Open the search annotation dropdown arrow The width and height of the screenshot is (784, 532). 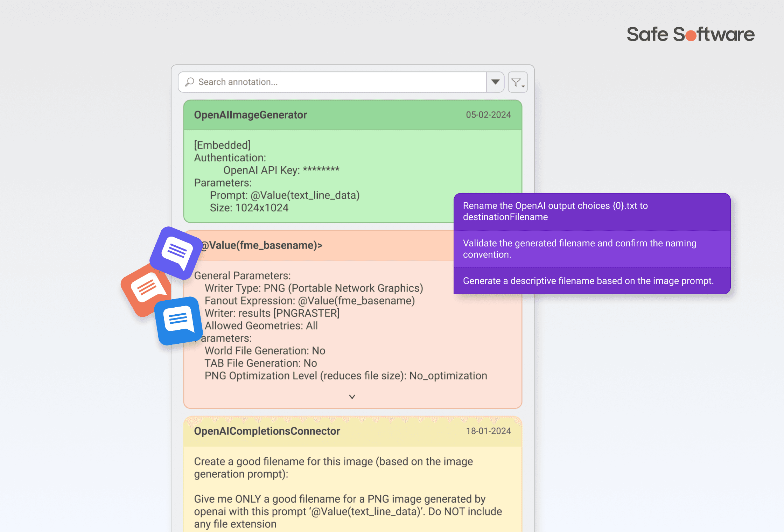pyautogui.click(x=495, y=82)
